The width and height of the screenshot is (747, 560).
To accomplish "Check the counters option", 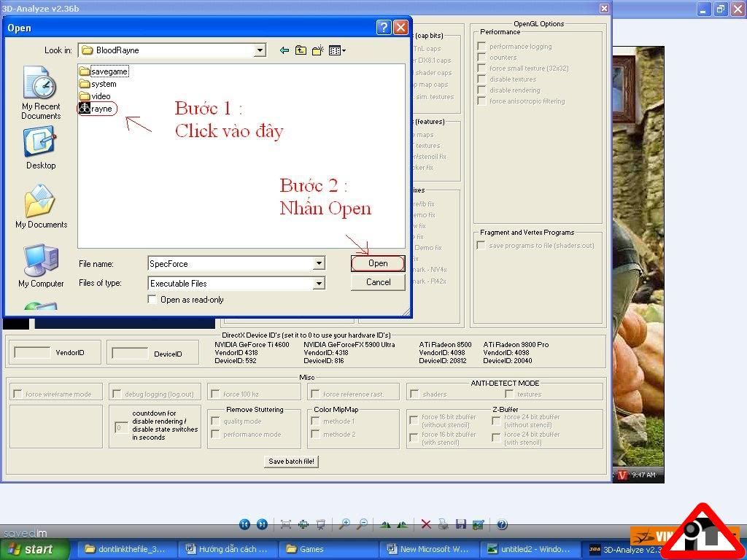I will pyautogui.click(x=481, y=57).
